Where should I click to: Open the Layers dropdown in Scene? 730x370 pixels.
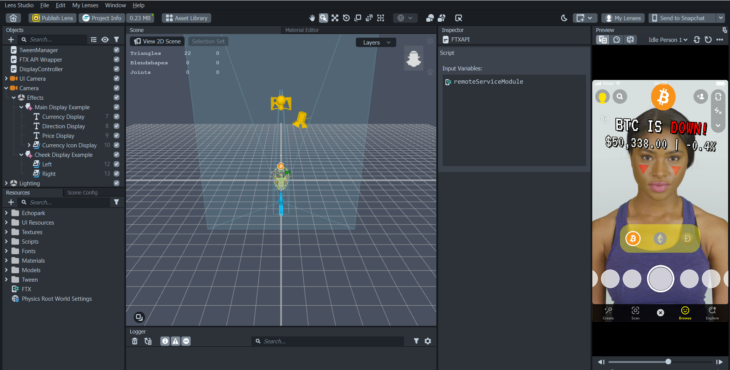tap(376, 42)
